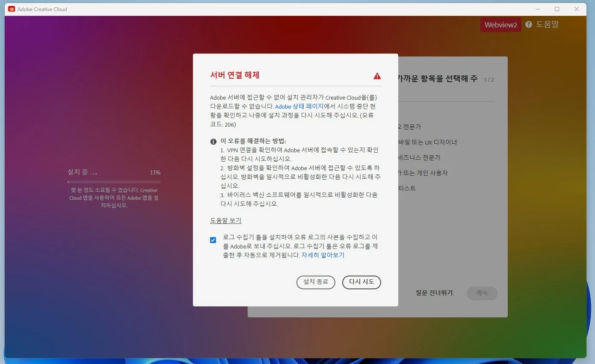Click the Webview2 badge
Screen dimensions: 595x364
point(500,25)
